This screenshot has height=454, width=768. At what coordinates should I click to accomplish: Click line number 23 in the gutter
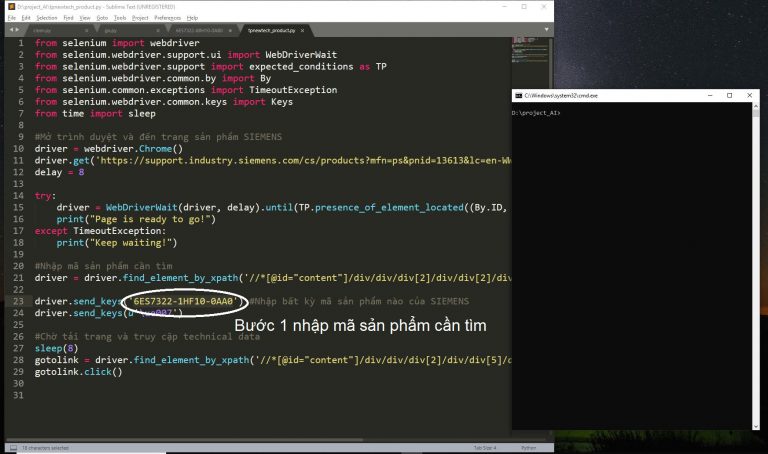click(19, 300)
